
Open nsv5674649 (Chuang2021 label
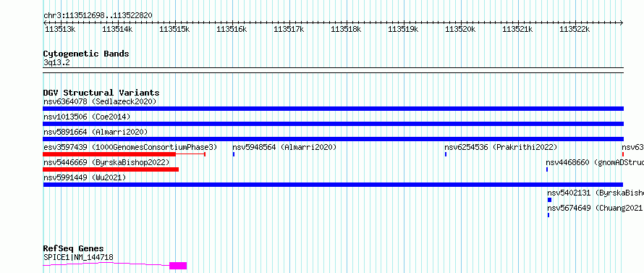click(596, 208)
